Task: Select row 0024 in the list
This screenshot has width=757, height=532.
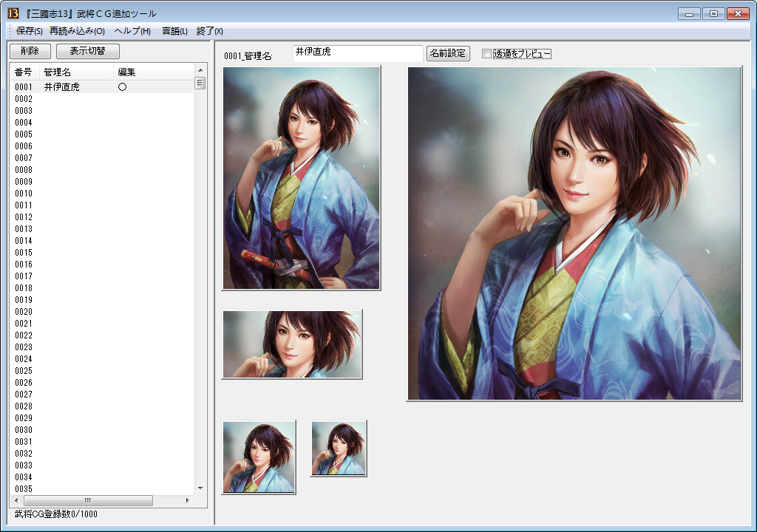Action: point(102,359)
